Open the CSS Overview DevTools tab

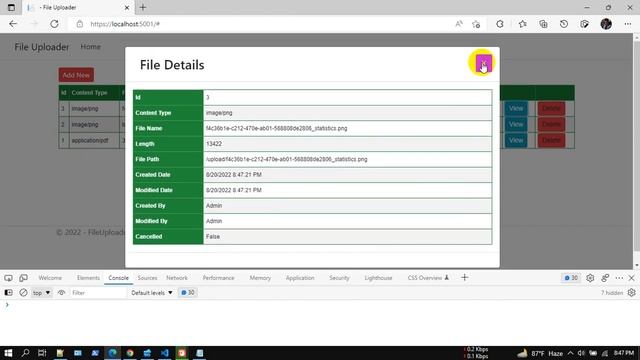point(428,278)
